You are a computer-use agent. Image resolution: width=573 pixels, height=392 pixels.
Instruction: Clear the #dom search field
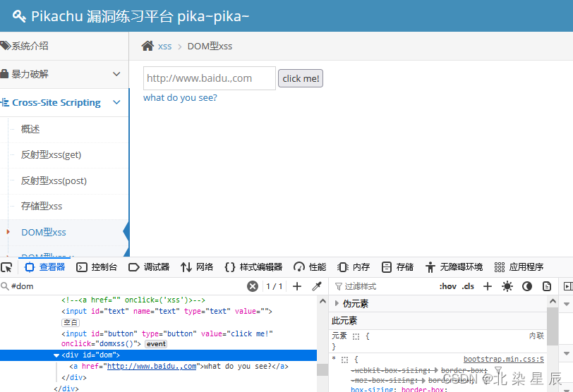pos(252,286)
